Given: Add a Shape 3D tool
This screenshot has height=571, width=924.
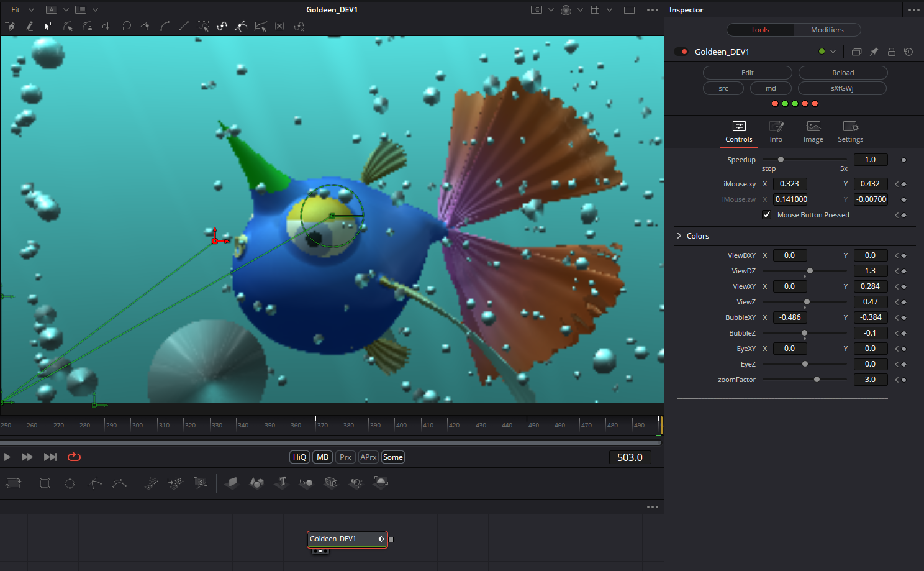Looking at the screenshot, I should (x=256, y=483).
